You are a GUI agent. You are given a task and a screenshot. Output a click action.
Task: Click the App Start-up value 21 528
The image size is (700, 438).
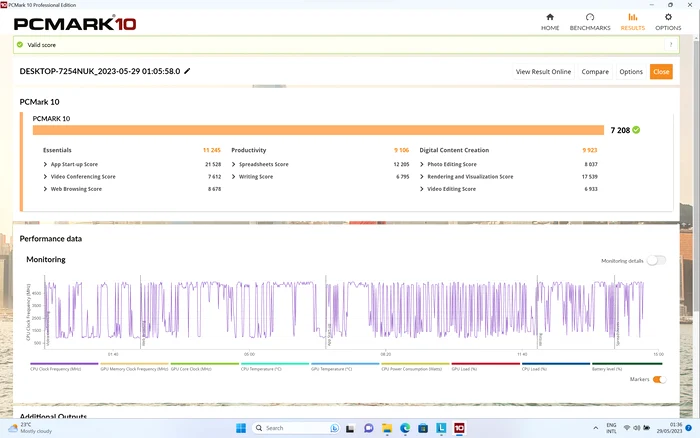[x=213, y=164]
